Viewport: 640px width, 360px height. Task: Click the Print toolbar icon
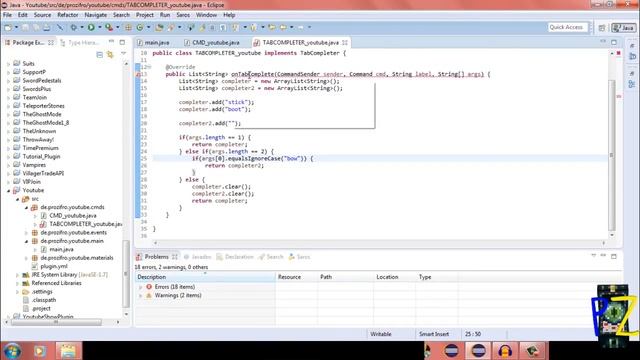(47, 27)
